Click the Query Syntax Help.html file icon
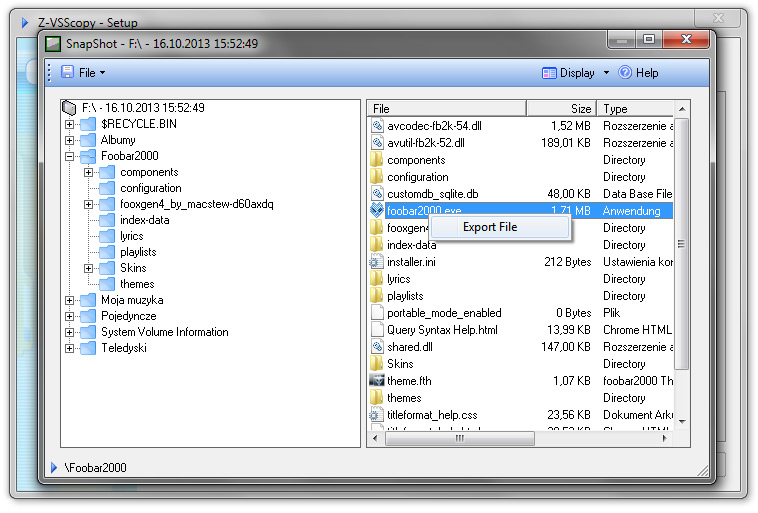Image resolution: width=758 pixels, height=513 pixels. [x=377, y=330]
